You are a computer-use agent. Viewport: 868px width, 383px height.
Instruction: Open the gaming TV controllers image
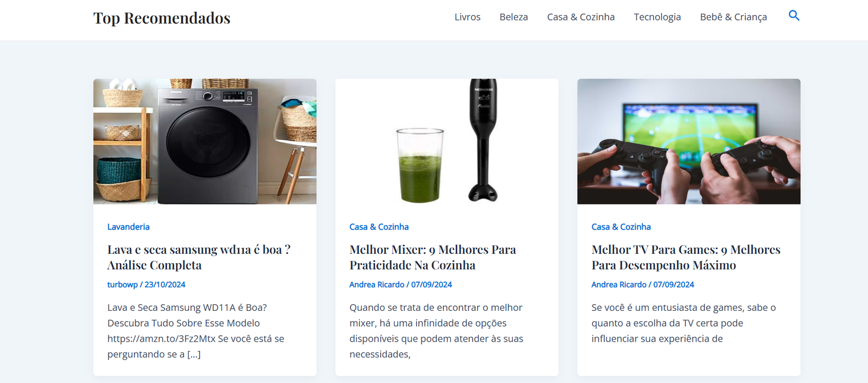pos(688,142)
